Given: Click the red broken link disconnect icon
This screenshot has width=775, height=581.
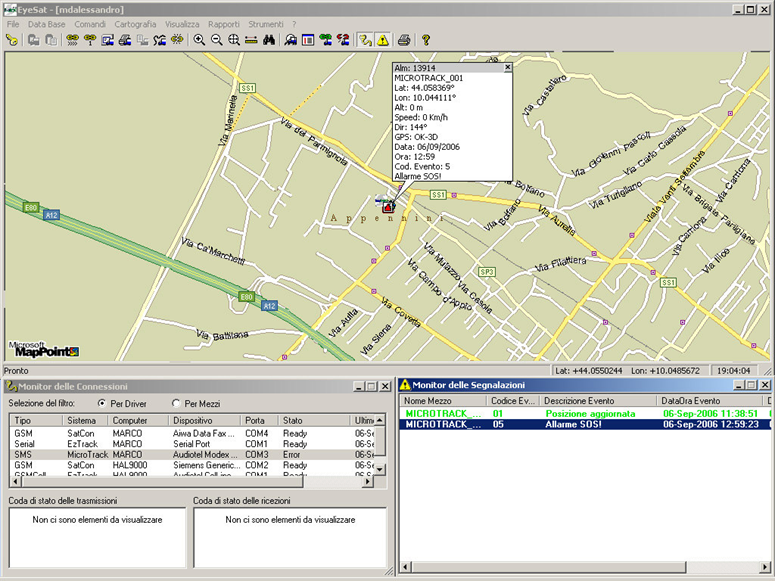Looking at the screenshot, I should [x=343, y=40].
